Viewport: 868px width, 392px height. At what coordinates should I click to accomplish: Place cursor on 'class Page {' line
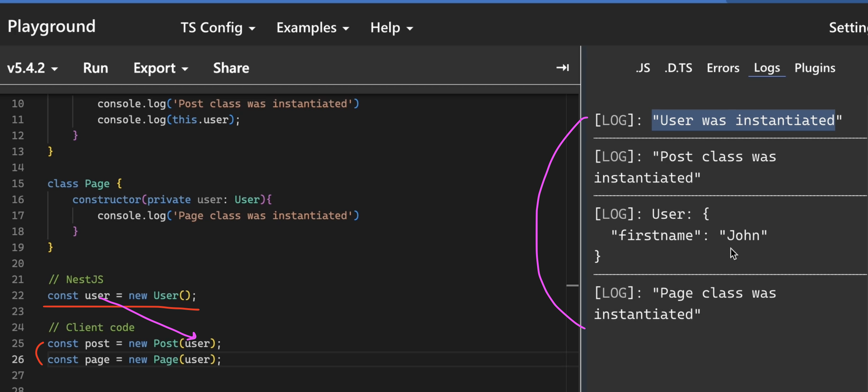point(85,183)
